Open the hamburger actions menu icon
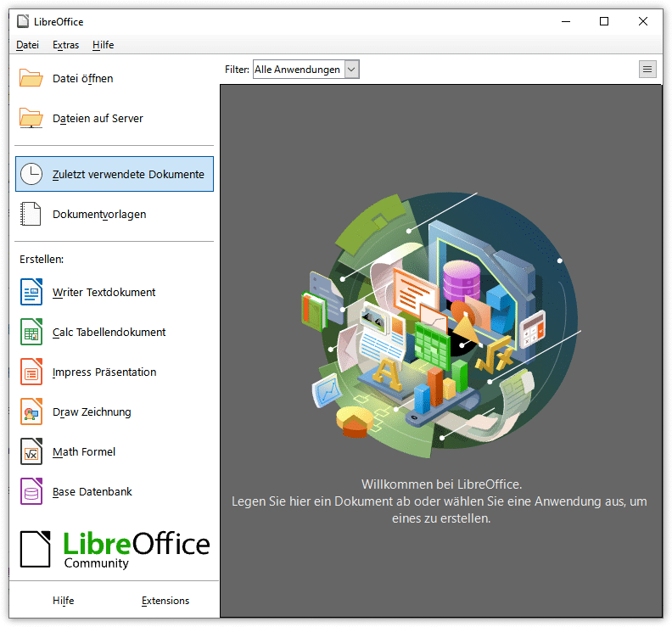Viewport: 672px width, 627px height. coord(647,69)
